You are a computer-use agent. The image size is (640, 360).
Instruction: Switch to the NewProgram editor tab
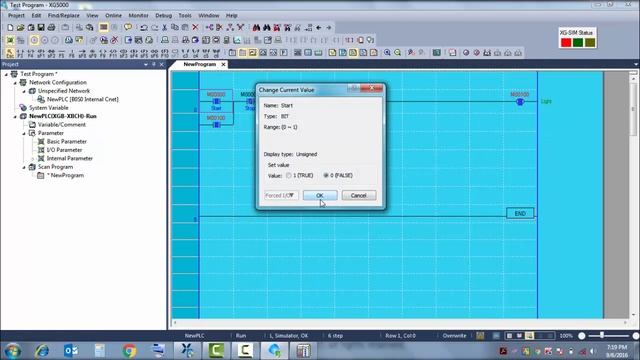point(200,64)
